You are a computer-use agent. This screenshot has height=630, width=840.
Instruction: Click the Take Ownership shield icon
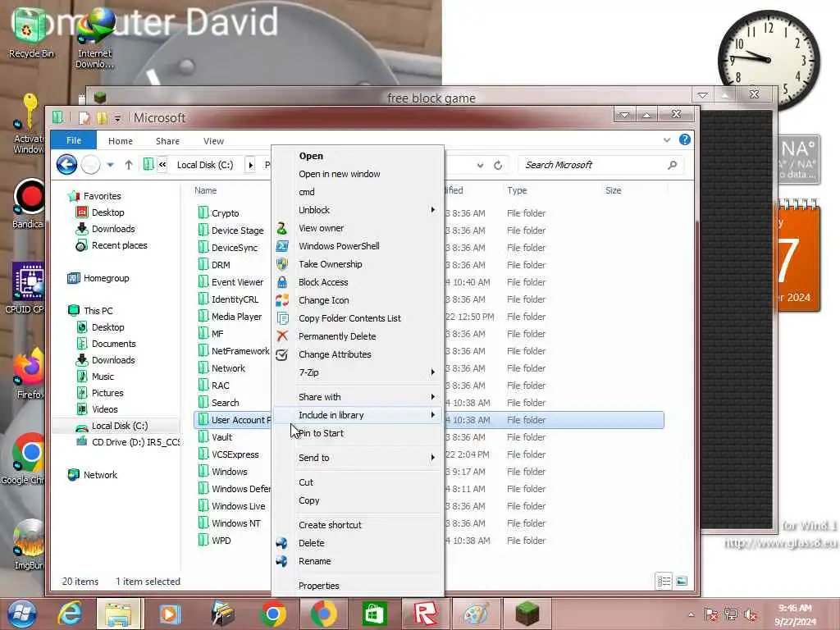point(282,264)
